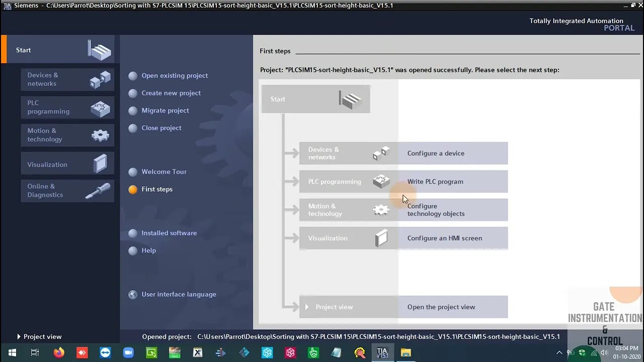Click the PLC programming block icon in sidebar

pyautogui.click(x=100, y=108)
